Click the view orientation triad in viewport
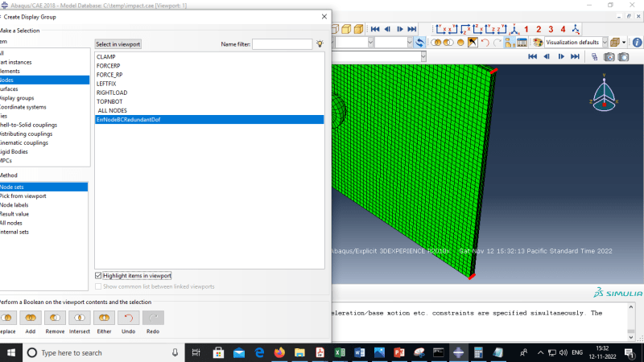 605,93
